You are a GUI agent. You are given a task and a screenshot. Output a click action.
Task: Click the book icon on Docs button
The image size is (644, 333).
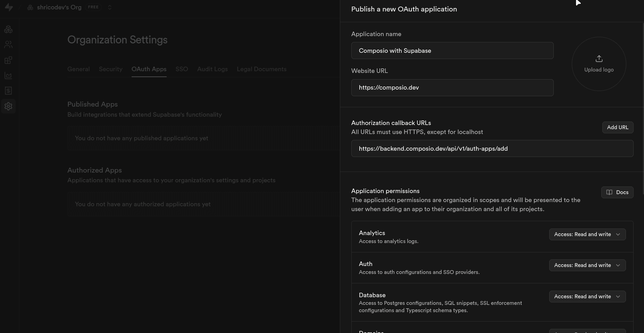(x=609, y=192)
